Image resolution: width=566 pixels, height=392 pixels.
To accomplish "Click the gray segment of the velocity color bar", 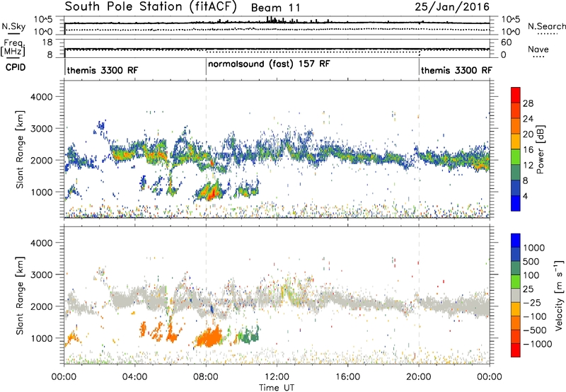I will tap(516, 296).
